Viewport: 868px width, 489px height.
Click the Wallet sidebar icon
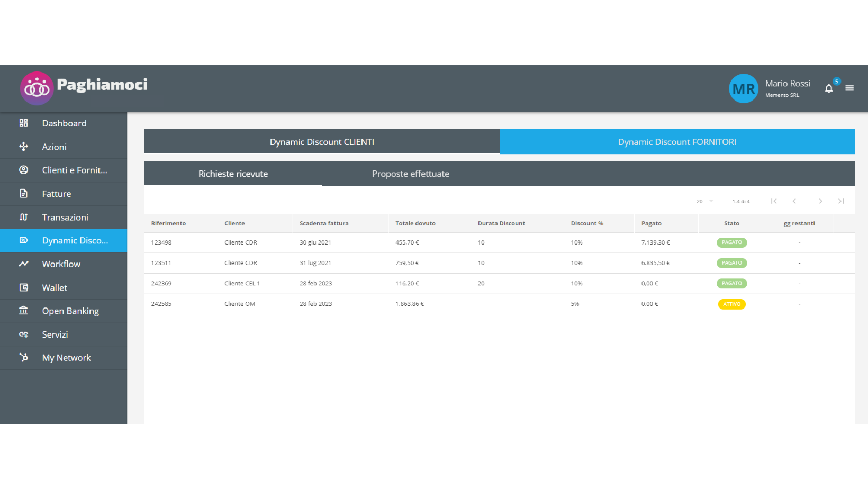point(23,287)
